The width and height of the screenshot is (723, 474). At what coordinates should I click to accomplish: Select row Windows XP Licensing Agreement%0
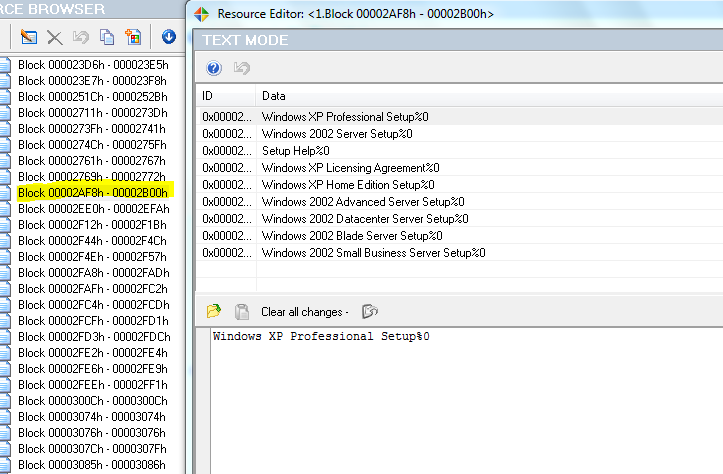click(460, 168)
